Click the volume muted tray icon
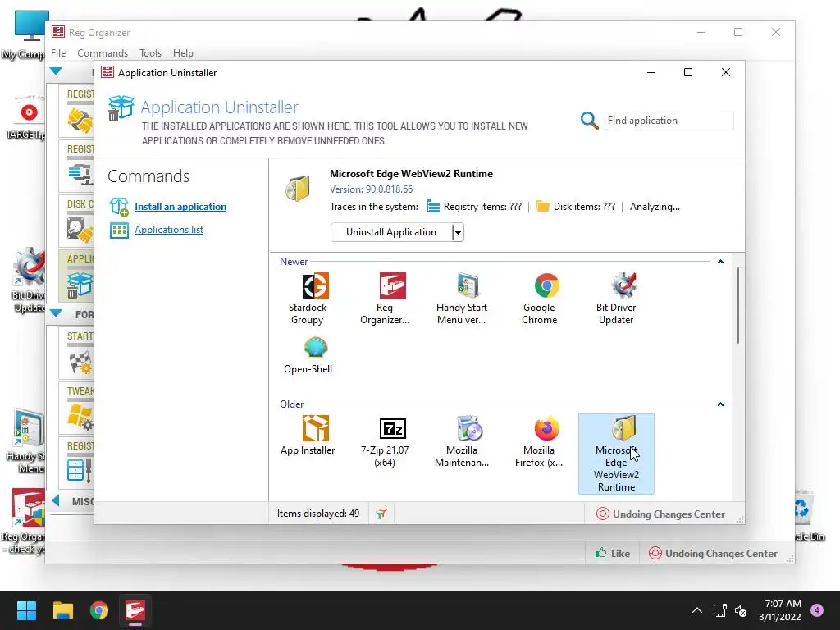 pos(741,610)
